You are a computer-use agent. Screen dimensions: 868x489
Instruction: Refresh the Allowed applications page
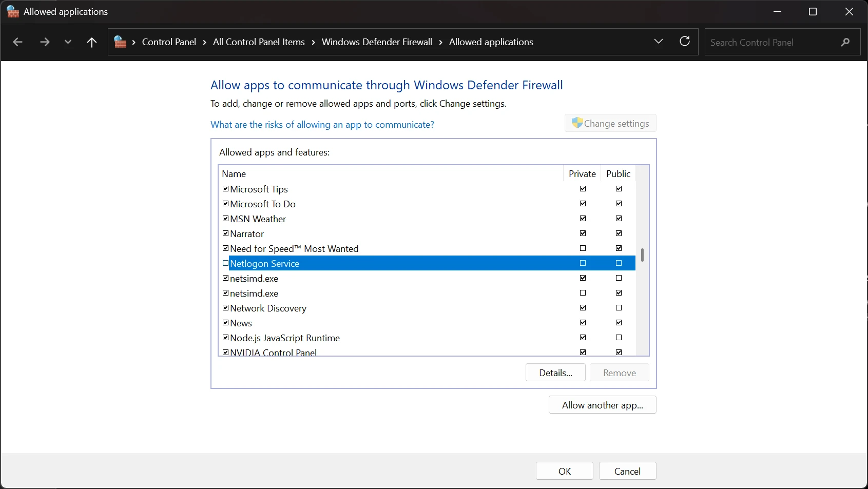point(685,42)
